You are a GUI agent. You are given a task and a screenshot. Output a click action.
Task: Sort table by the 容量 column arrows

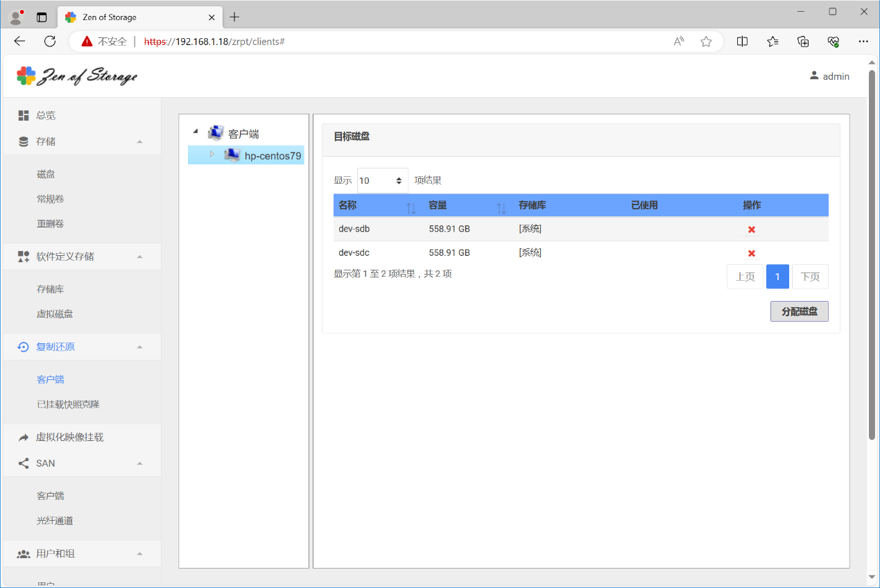point(501,207)
